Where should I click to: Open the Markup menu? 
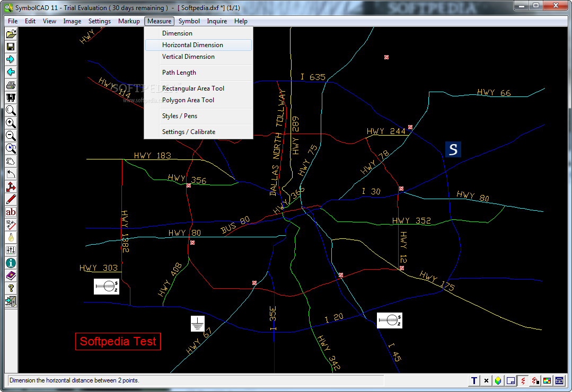[x=129, y=21]
